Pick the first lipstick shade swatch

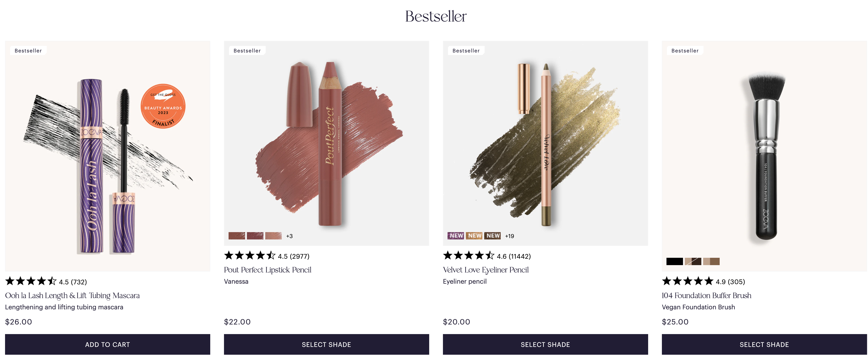[x=237, y=236]
